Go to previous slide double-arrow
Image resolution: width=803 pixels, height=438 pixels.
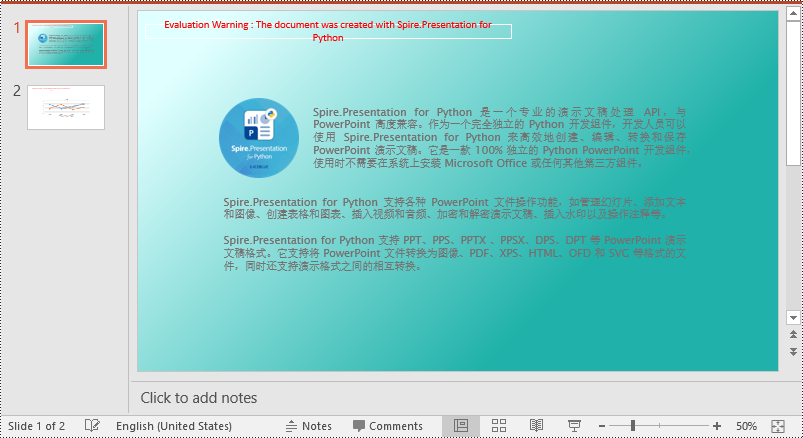(793, 335)
